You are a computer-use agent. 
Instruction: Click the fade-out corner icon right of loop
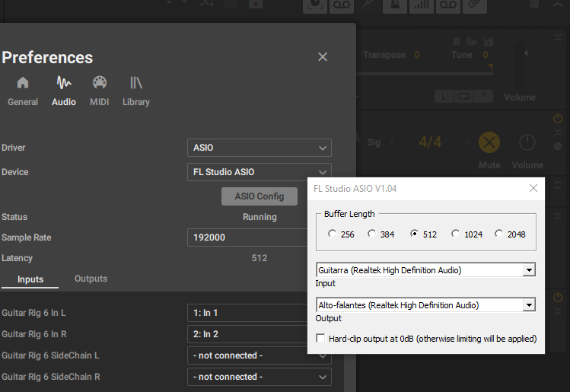(483, 97)
